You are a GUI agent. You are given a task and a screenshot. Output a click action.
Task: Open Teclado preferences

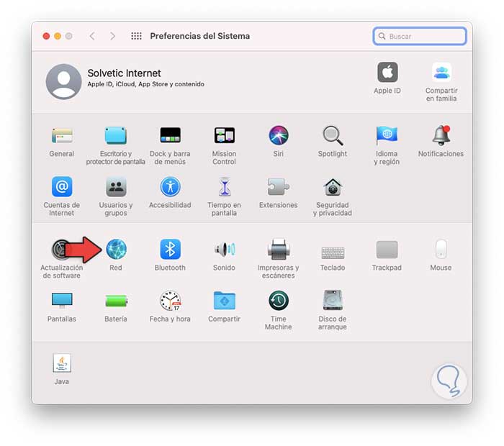(x=333, y=252)
